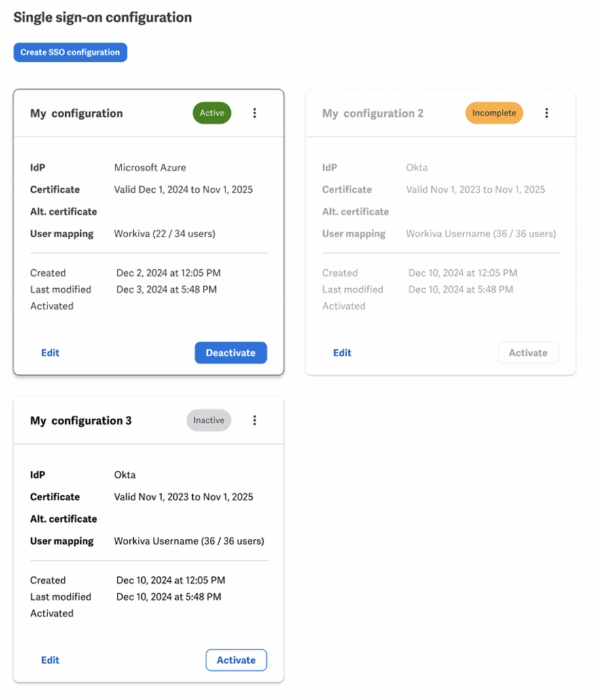Screen dimensions: 601x700
Task: Edit My configuration 2
Action: click(x=342, y=353)
